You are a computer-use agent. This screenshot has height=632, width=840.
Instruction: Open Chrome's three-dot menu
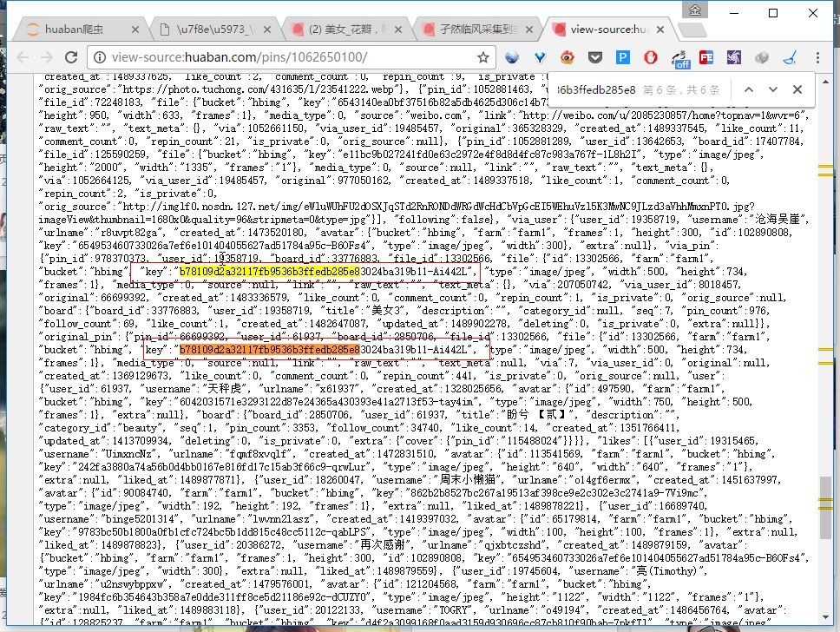coord(817,58)
